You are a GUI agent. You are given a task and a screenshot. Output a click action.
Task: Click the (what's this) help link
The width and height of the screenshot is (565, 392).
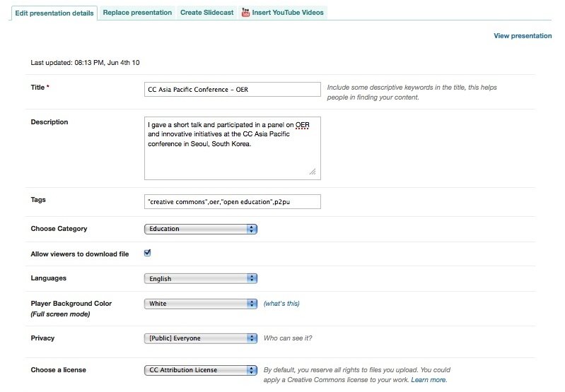pos(281,304)
